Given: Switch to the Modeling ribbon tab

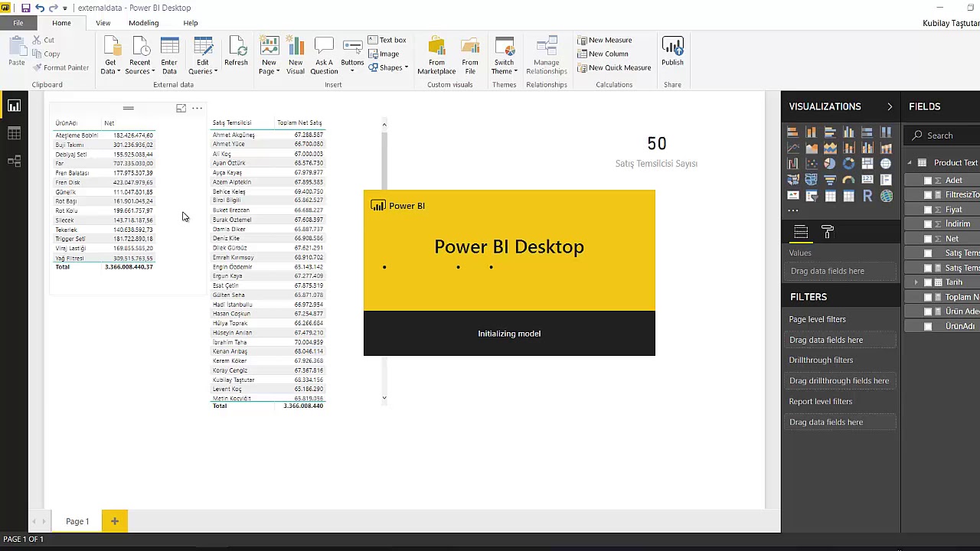Looking at the screenshot, I should [x=143, y=23].
